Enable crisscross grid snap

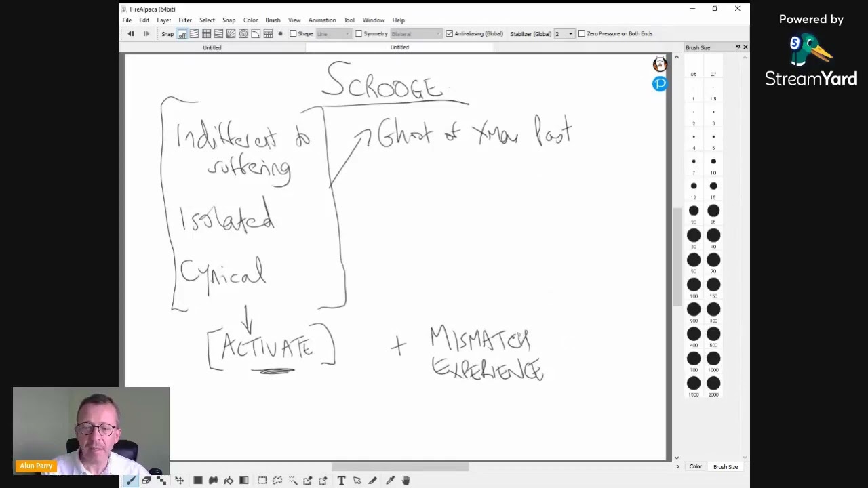pyautogui.click(x=206, y=34)
